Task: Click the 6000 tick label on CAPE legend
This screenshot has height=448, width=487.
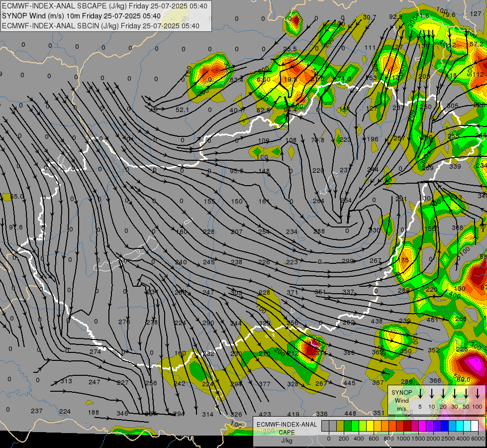Action: point(478,439)
